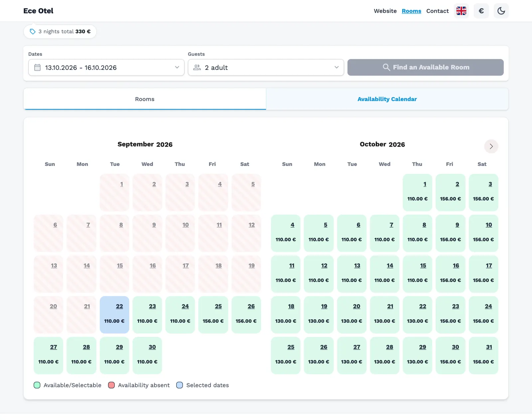532x420 pixels.
Task: Select October 16 at 156.00 €
Action: 451,274
